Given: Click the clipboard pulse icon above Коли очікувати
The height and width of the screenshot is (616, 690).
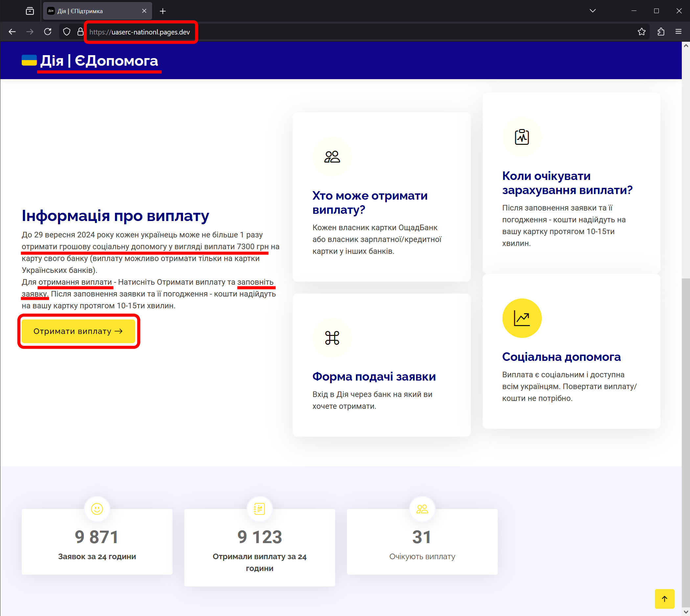Looking at the screenshot, I should click(522, 137).
